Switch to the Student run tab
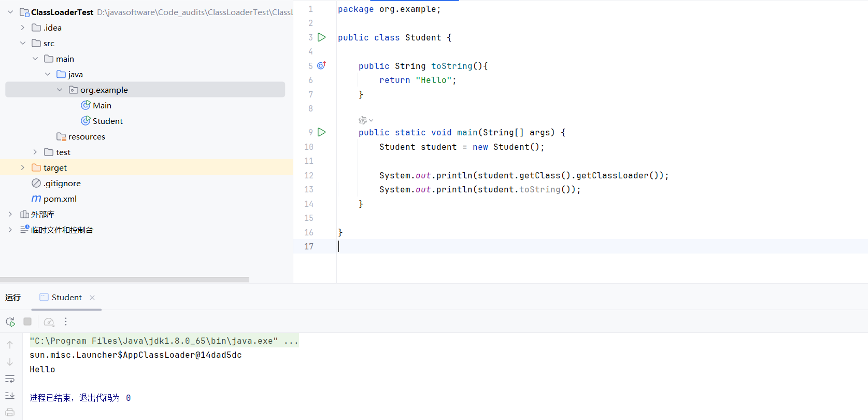 point(66,297)
